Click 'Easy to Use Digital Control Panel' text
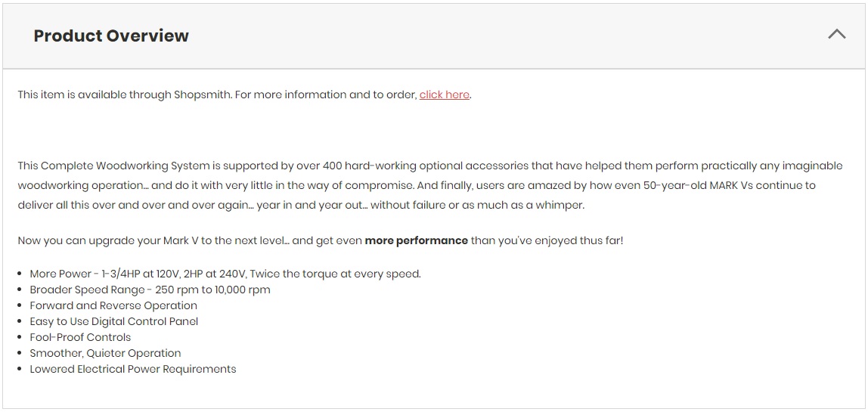The height and width of the screenshot is (412, 868). click(x=114, y=321)
